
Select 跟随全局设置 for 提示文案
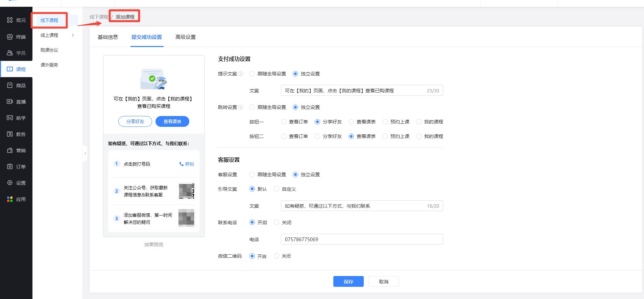[252, 74]
